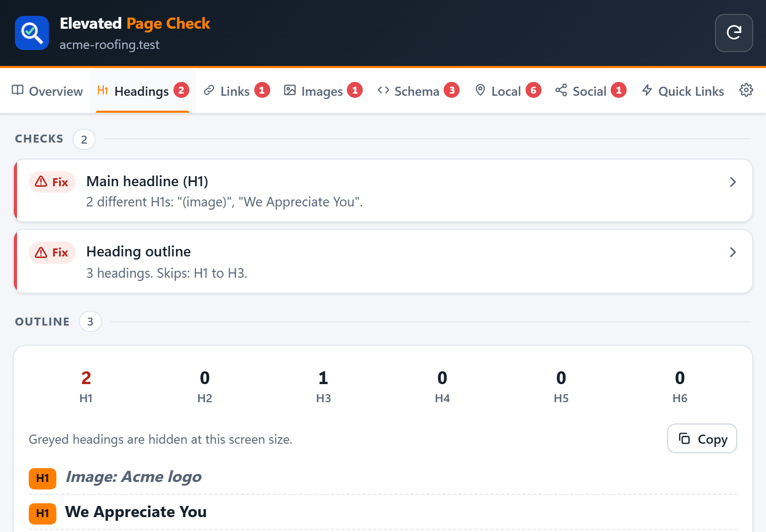Click the H3 count of 1

(x=323, y=378)
